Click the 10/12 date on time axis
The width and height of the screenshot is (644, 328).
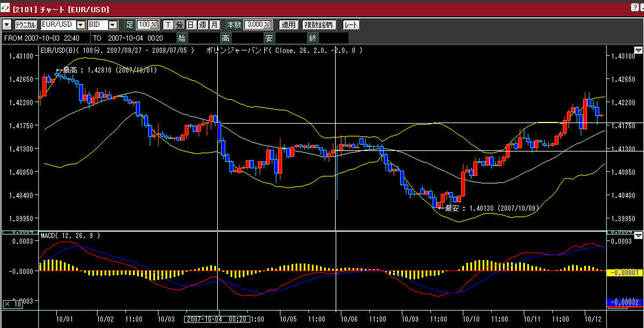(593, 319)
